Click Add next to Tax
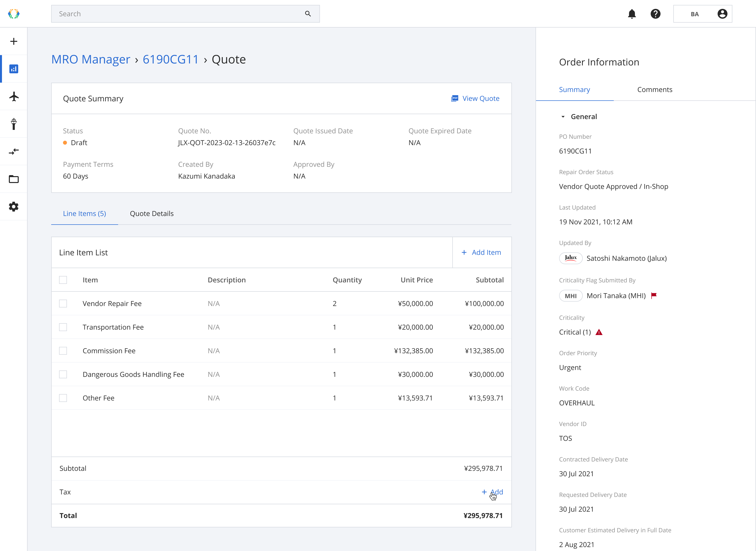This screenshot has height=551, width=756. [492, 492]
